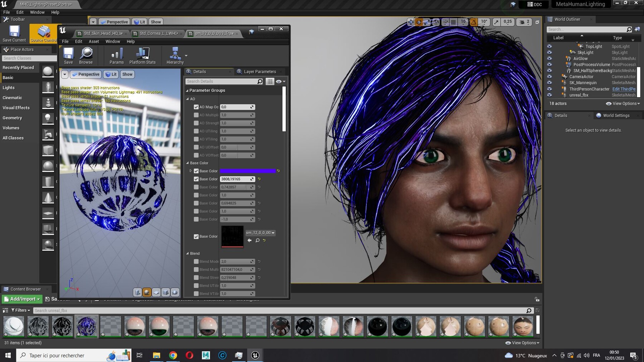Image resolution: width=644 pixels, height=362 pixels.
Task: Toggle surface snapping in the main viewport
Action: point(445,22)
